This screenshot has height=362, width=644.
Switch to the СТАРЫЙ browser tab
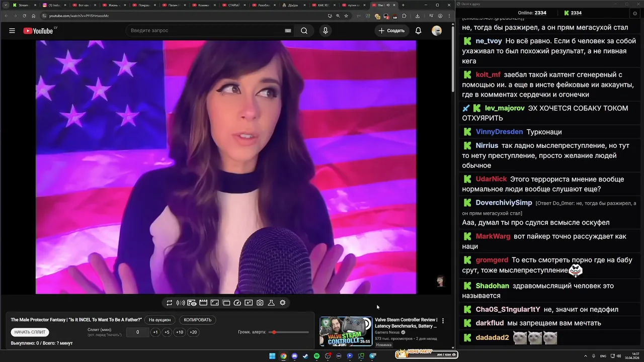[x=233, y=5]
